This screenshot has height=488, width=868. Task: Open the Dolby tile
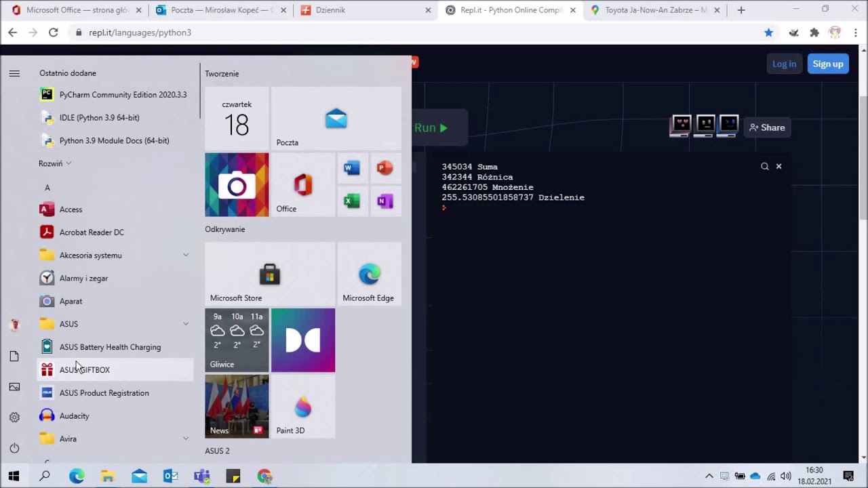[x=303, y=340]
